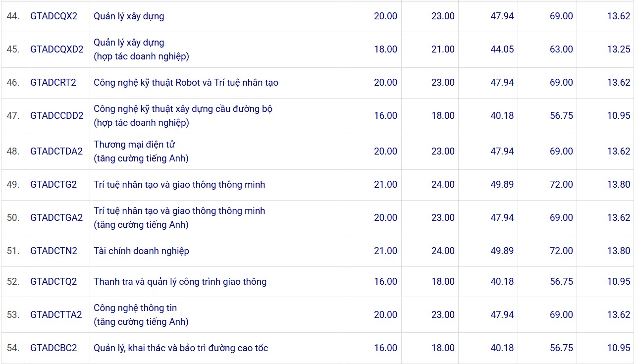
Task: Select the 63.00 score value
Action: tap(561, 49)
